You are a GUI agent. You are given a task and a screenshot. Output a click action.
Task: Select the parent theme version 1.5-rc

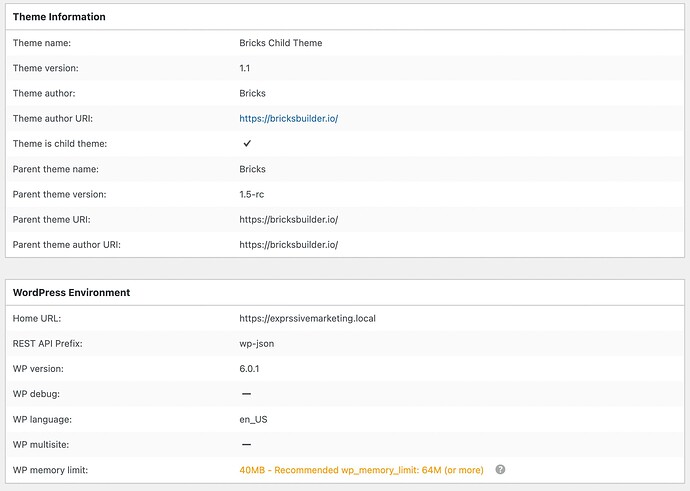click(252, 194)
